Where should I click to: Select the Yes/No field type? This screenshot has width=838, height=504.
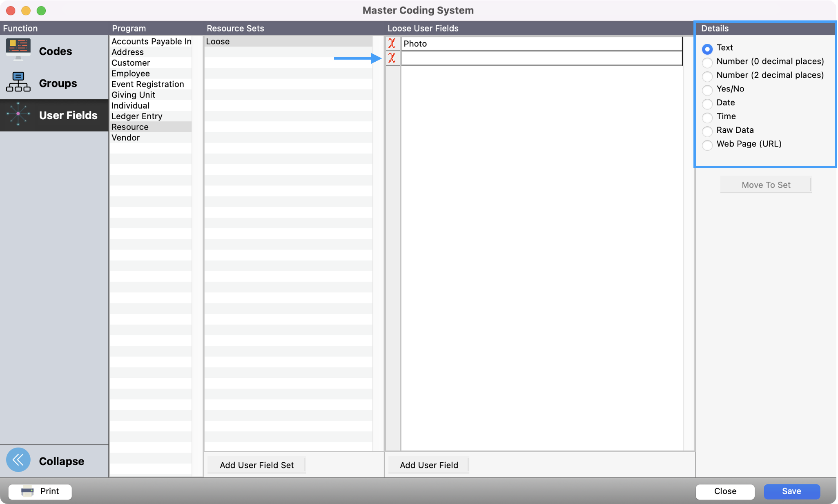point(707,90)
